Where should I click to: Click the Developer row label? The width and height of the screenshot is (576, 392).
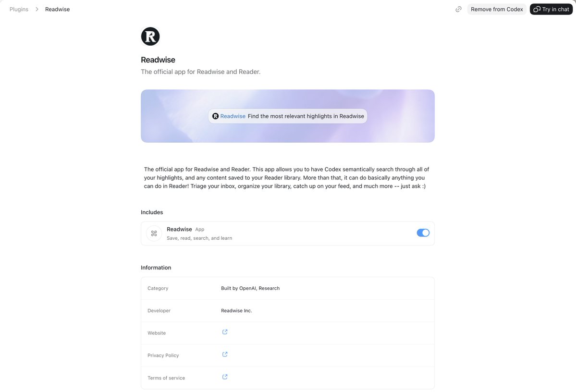[x=159, y=311]
